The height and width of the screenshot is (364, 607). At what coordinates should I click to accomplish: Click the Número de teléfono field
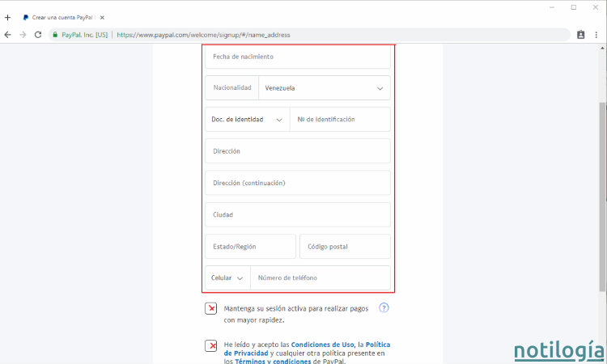pos(320,277)
